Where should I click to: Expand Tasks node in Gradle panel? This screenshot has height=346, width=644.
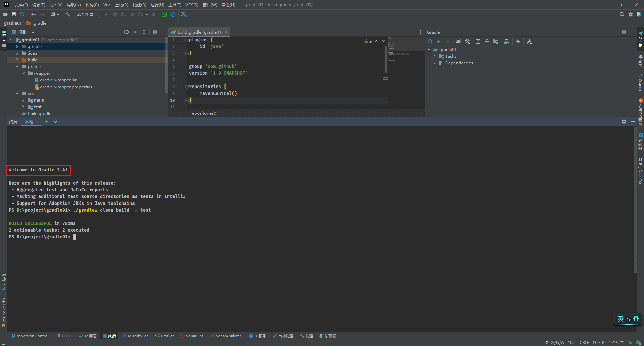(435, 56)
